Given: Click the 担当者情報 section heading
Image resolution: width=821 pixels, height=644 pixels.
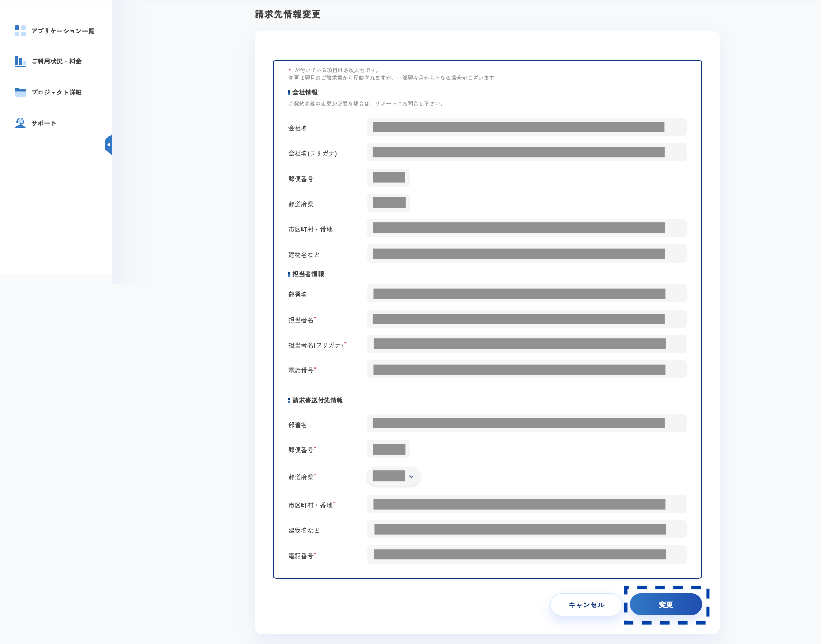Looking at the screenshot, I should pos(308,274).
